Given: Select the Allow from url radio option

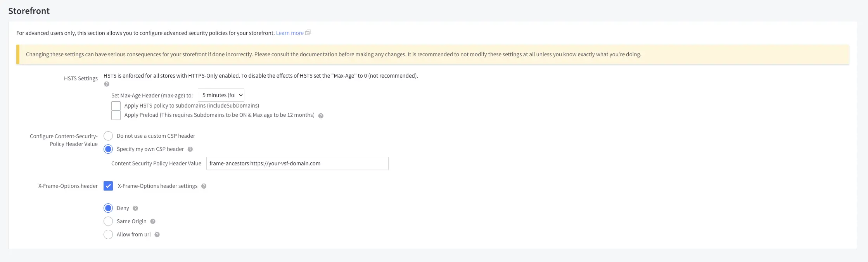Looking at the screenshot, I should 108,234.
